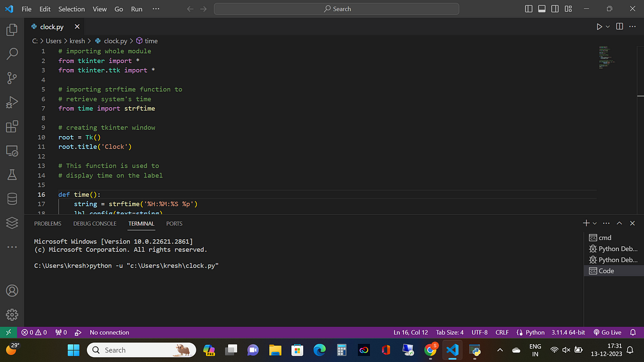Image resolution: width=644 pixels, height=362 pixels.
Task: Open the Extensions view
Action: [x=12, y=127]
